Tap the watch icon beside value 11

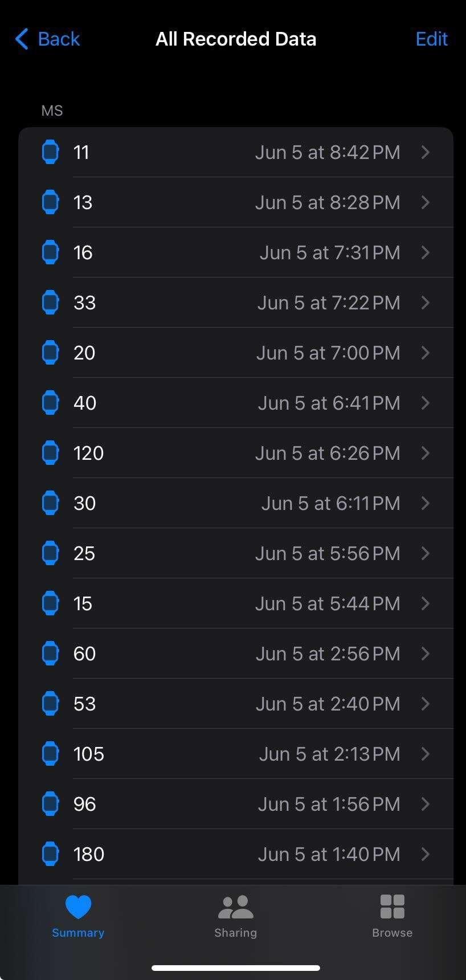(x=51, y=152)
